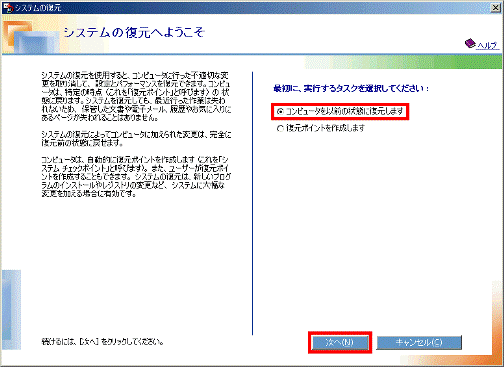This screenshot has height=367, width=504.
Task: Click the heading 'システムの復元へようこそ'
Action: click(x=134, y=33)
